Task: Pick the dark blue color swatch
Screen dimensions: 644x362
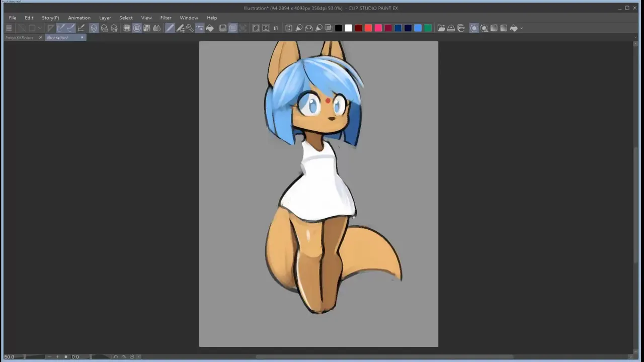Action: click(398, 28)
